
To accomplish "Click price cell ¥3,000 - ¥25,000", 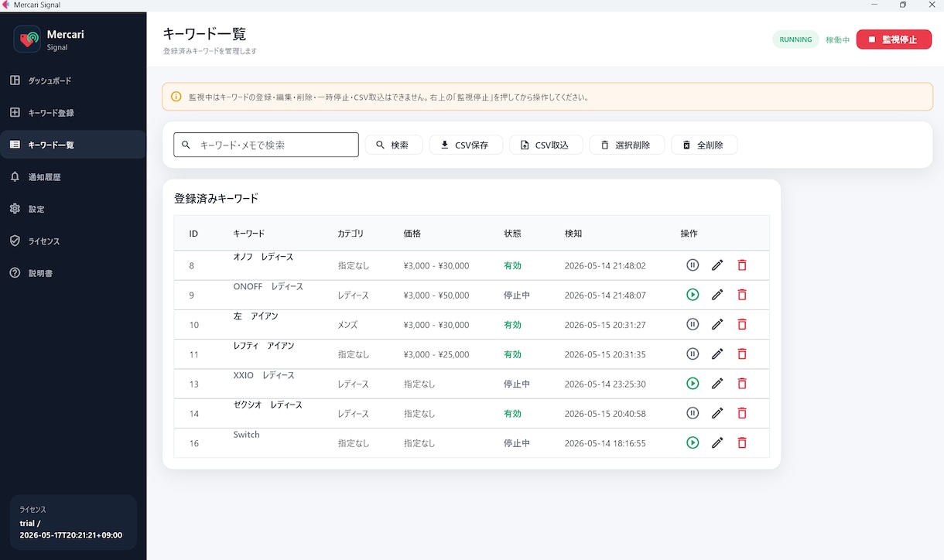I will (436, 355).
